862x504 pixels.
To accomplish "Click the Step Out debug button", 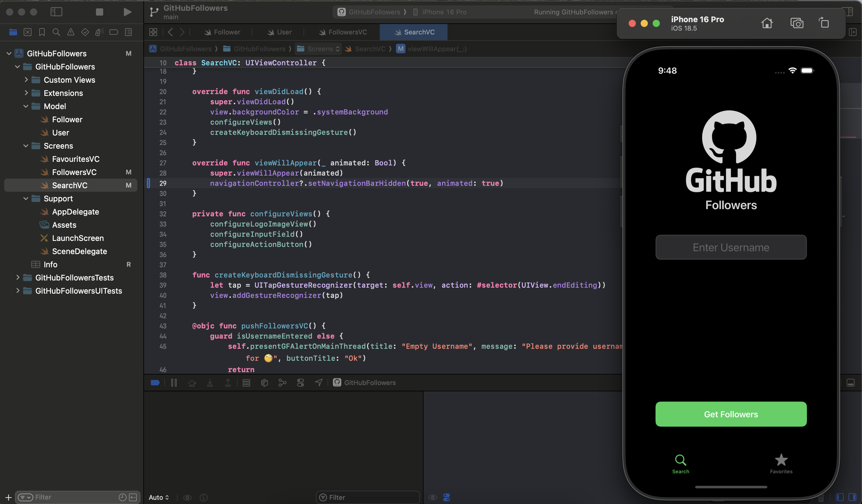I will pos(228,383).
